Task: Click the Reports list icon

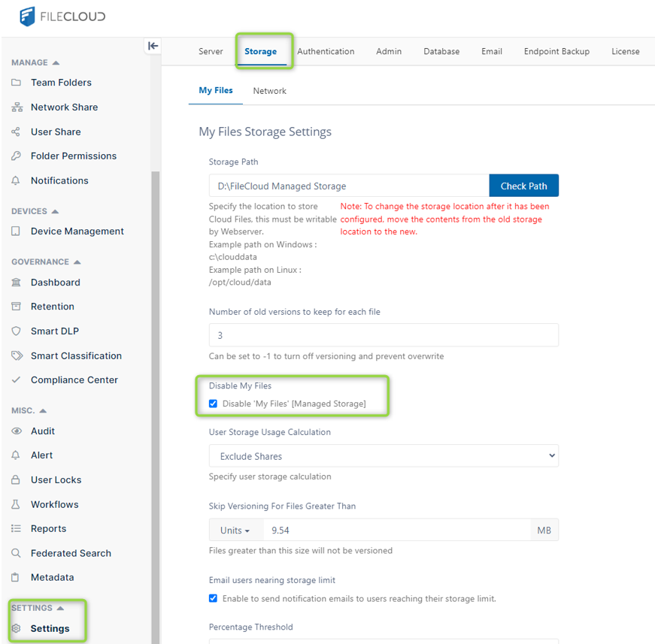Action: (16, 529)
